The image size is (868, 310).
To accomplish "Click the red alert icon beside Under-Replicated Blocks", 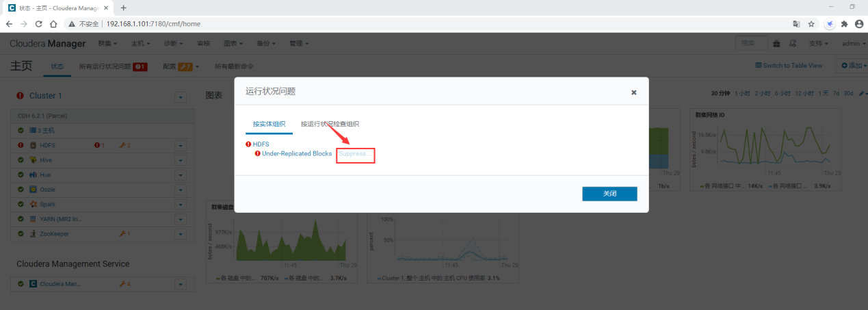I will point(258,154).
